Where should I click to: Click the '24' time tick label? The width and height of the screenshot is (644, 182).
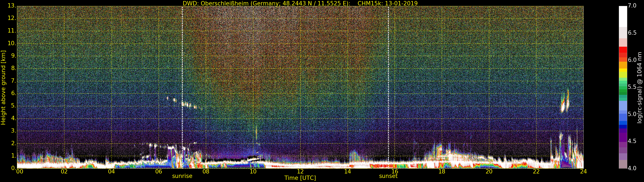point(583,172)
